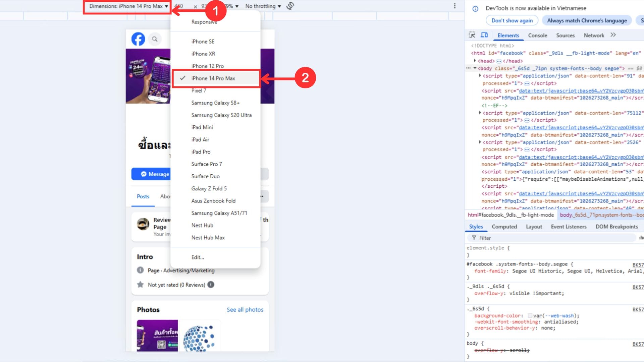
Task: Open the Dimensions device dropdown
Action: [x=128, y=6]
